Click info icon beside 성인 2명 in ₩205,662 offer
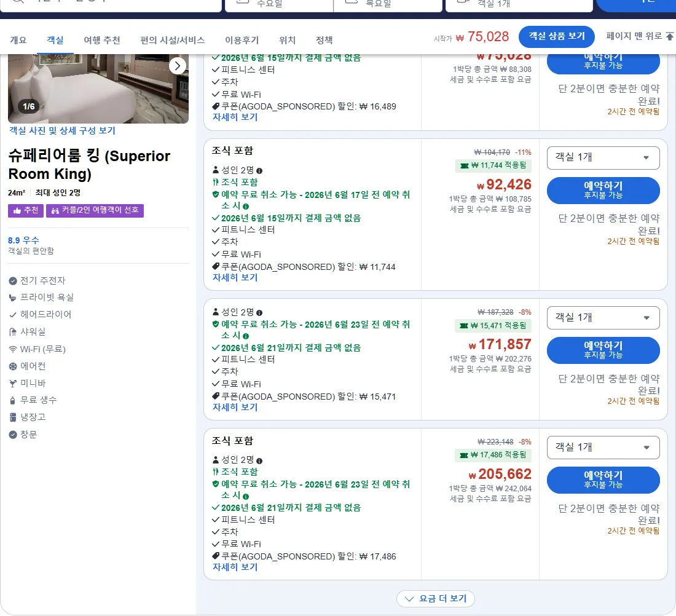Image resolution: width=676 pixels, height=616 pixels. pyautogui.click(x=259, y=460)
